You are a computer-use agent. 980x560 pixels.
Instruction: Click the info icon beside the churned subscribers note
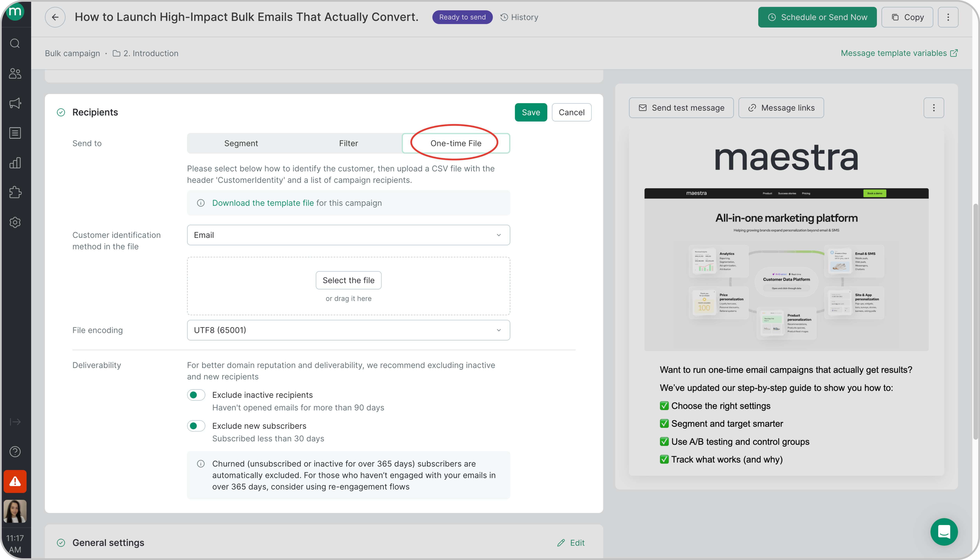point(201,464)
